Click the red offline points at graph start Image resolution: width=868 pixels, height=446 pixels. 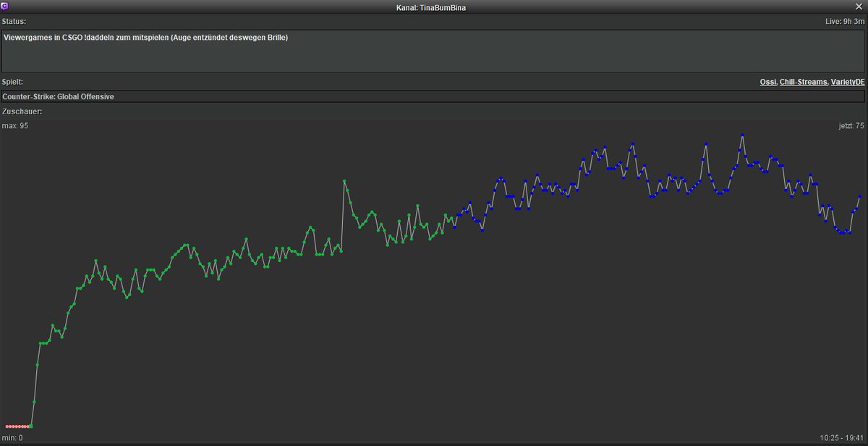click(17, 426)
